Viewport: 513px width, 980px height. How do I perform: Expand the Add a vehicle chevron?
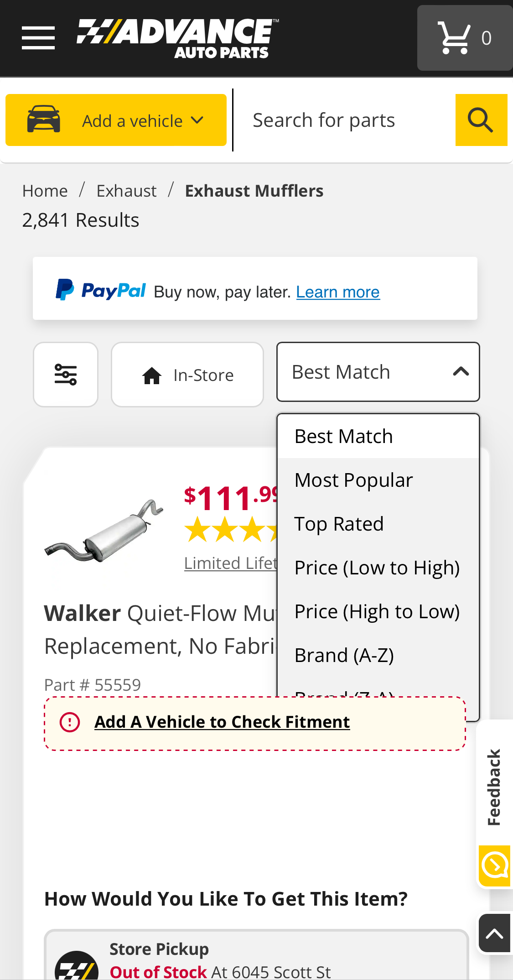coord(197,120)
